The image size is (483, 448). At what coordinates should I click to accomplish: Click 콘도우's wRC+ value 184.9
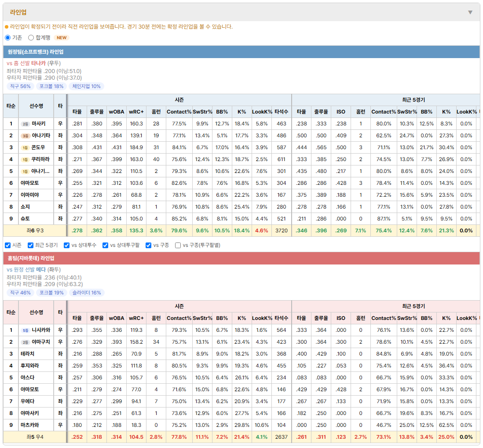pos(136,147)
